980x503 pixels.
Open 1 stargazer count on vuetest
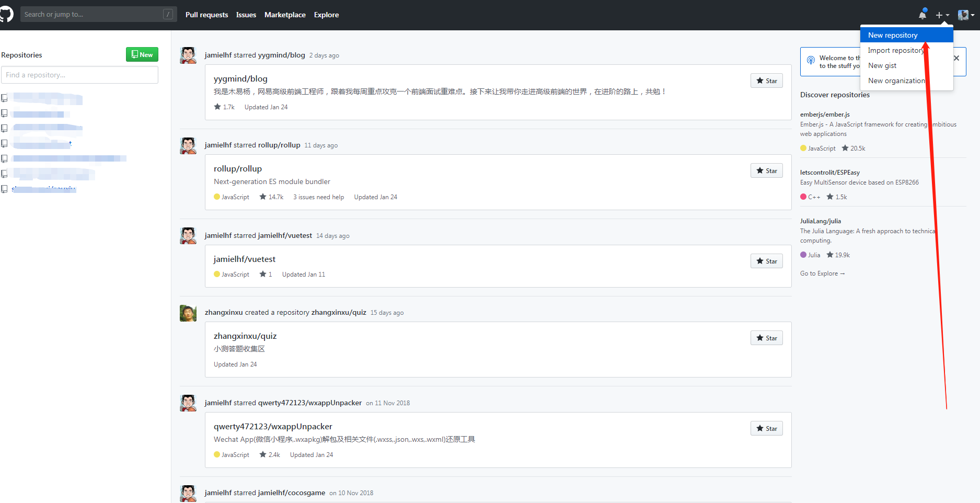click(x=266, y=274)
